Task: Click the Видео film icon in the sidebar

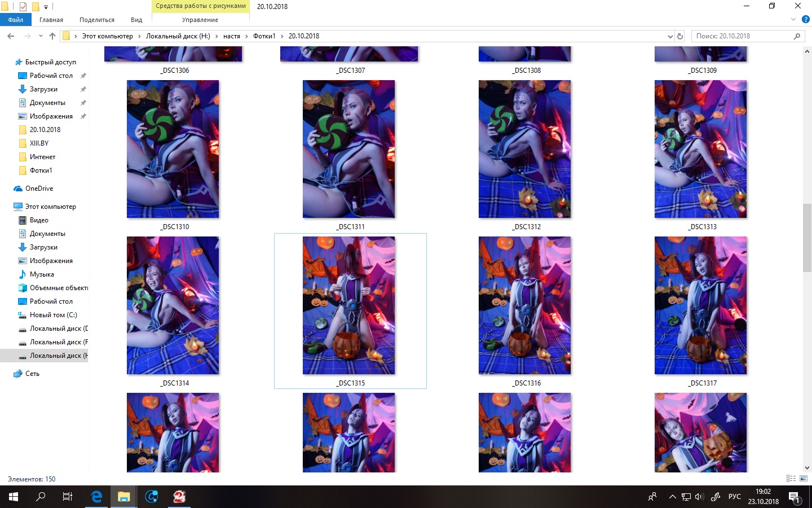Action: [23, 220]
